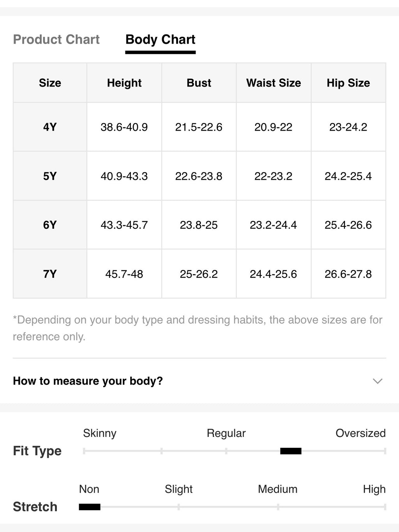This screenshot has width=399, height=532.
Task: Click the 7Y height cell 45.7-48
Action: pyautogui.click(x=124, y=274)
